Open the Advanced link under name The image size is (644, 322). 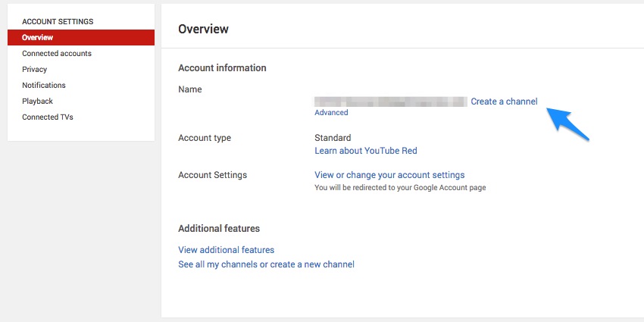331,113
